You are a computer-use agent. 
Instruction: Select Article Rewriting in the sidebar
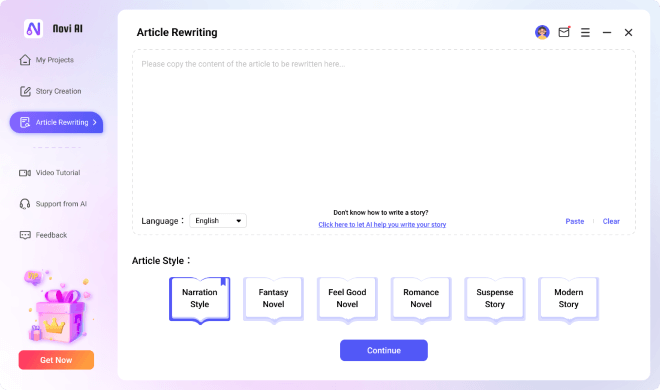tap(56, 122)
